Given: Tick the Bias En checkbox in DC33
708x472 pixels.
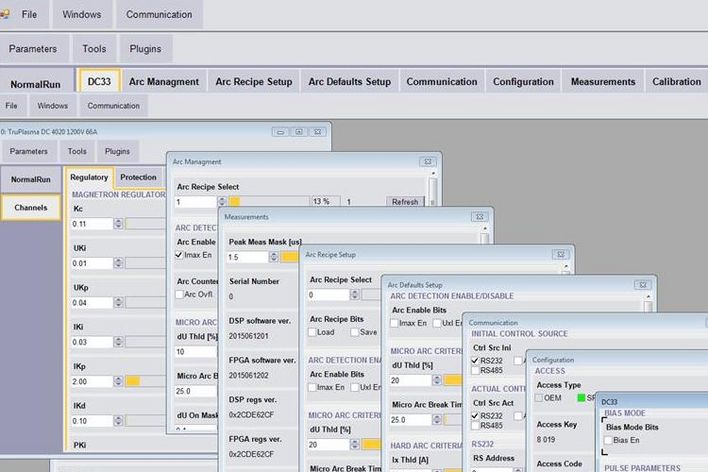Looking at the screenshot, I should pyautogui.click(x=608, y=440).
